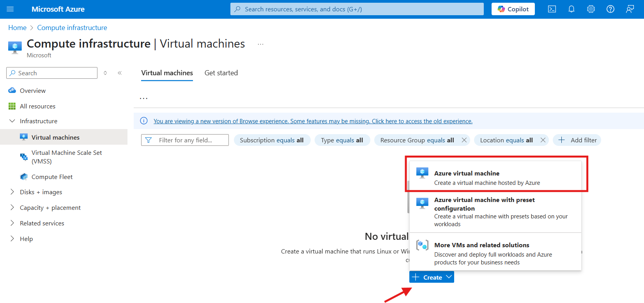
Task: Open the toolbar ellipsis overflow menu
Action: [144, 98]
